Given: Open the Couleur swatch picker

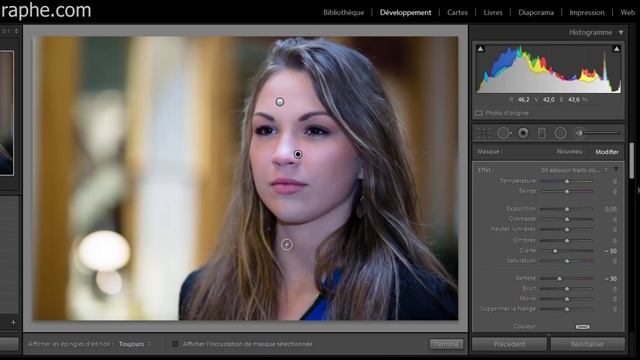Looking at the screenshot, I should [582, 327].
